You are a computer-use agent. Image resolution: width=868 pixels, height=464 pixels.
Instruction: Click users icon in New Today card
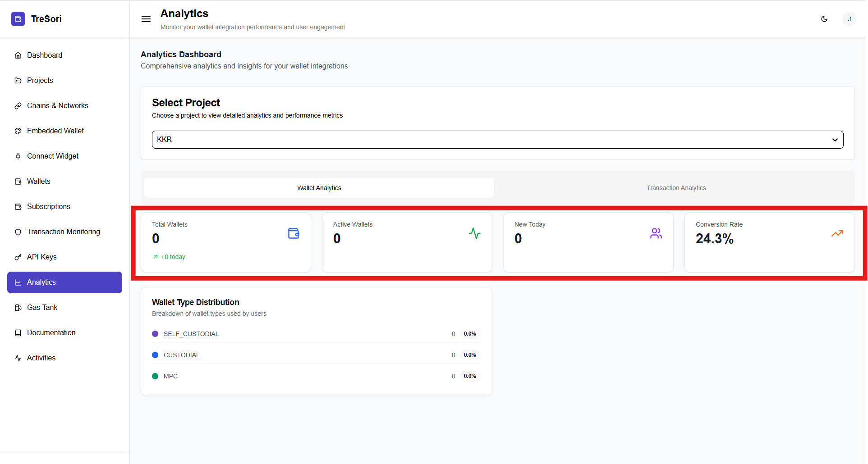coord(656,233)
